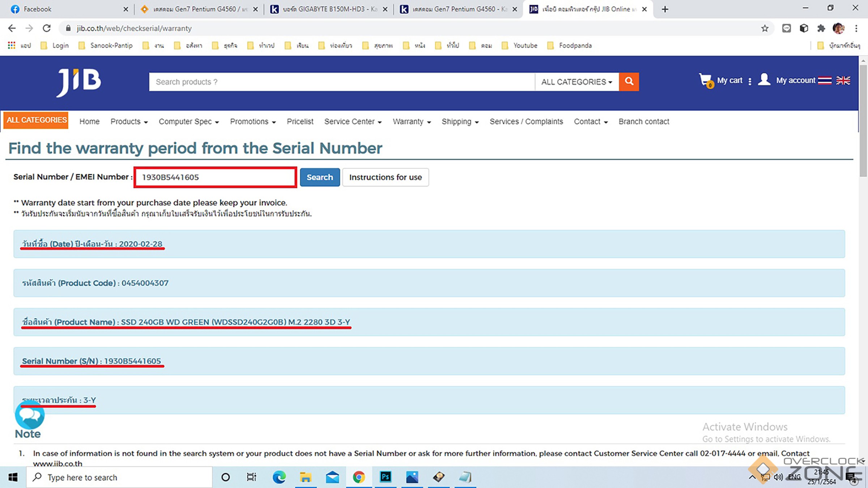Click the JIB logo in the header
The image size is (868, 488).
click(x=79, y=82)
